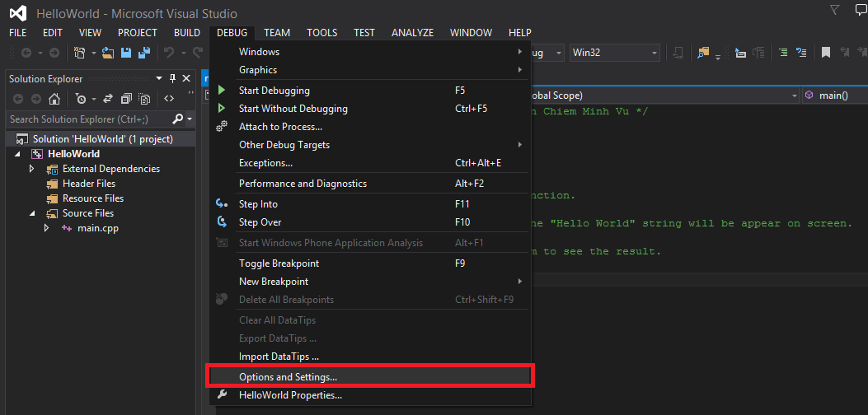Select Toggle Breakpoint entry
The width and height of the screenshot is (868, 415).
pos(370,263)
